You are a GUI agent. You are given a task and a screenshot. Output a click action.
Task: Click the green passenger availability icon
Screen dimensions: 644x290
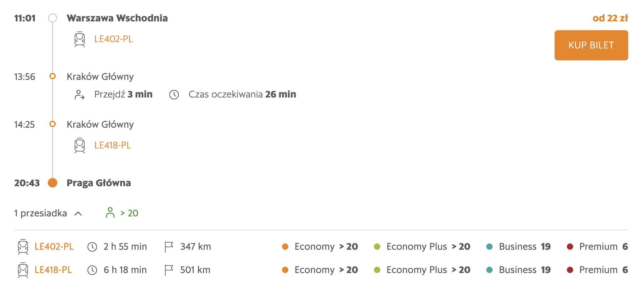[x=110, y=213]
